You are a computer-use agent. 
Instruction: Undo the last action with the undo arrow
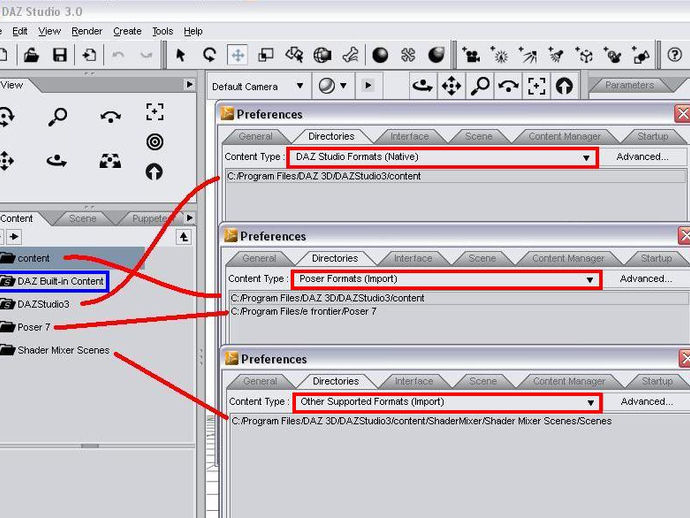(x=118, y=55)
